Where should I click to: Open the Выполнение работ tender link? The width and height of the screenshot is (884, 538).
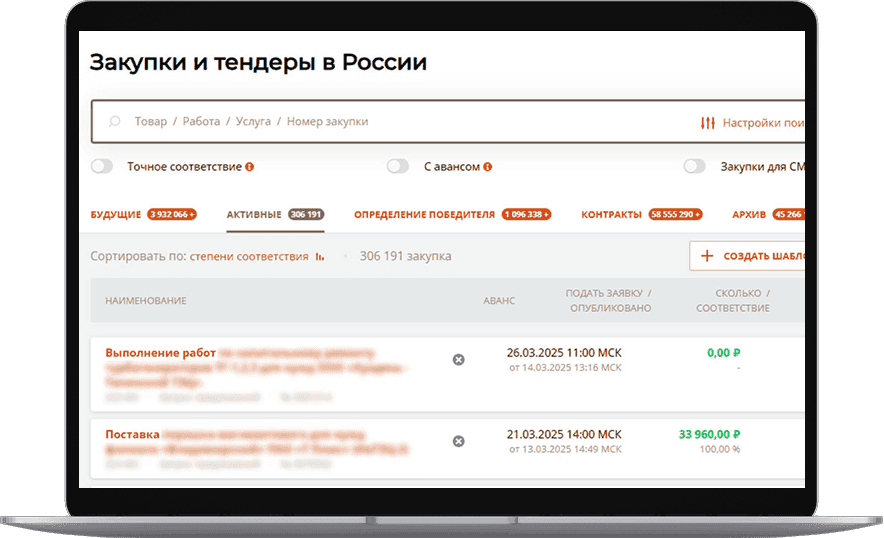click(x=160, y=353)
